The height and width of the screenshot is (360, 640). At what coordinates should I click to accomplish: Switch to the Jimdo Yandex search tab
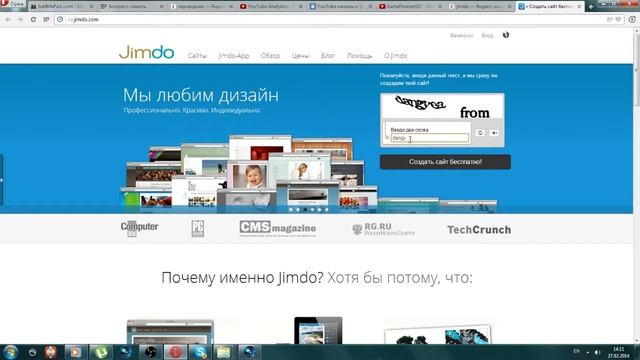point(480,7)
